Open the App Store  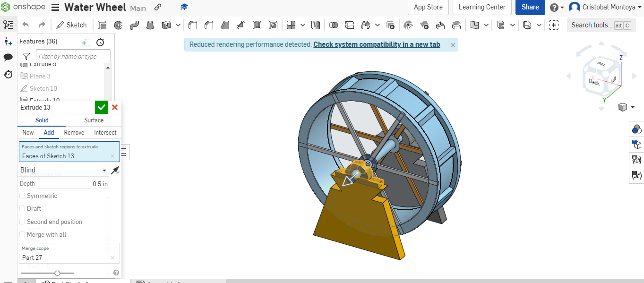coord(428,7)
